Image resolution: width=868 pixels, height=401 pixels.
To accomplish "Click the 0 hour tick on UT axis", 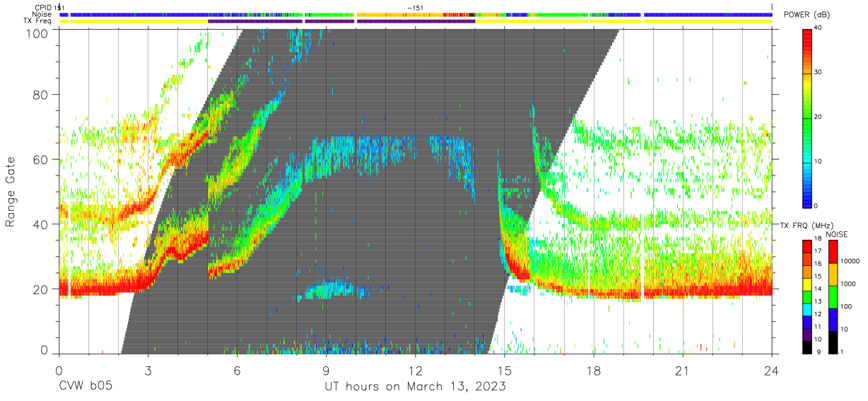I will [x=59, y=370].
